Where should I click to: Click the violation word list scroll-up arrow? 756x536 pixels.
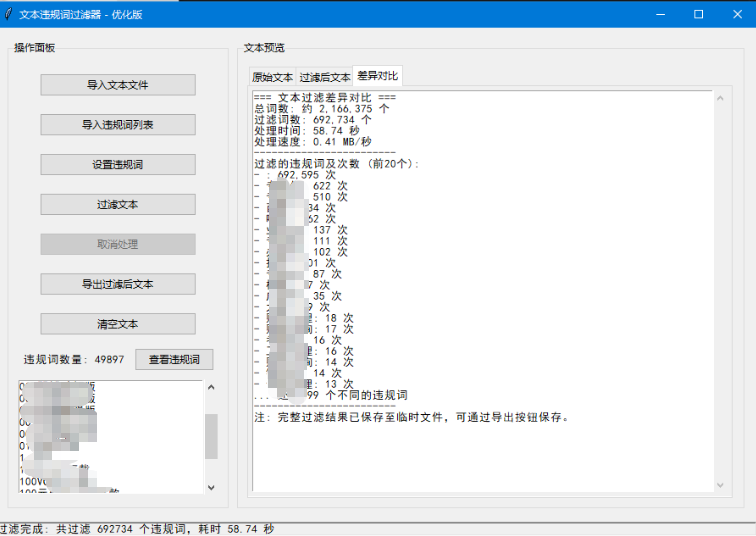pos(211,388)
